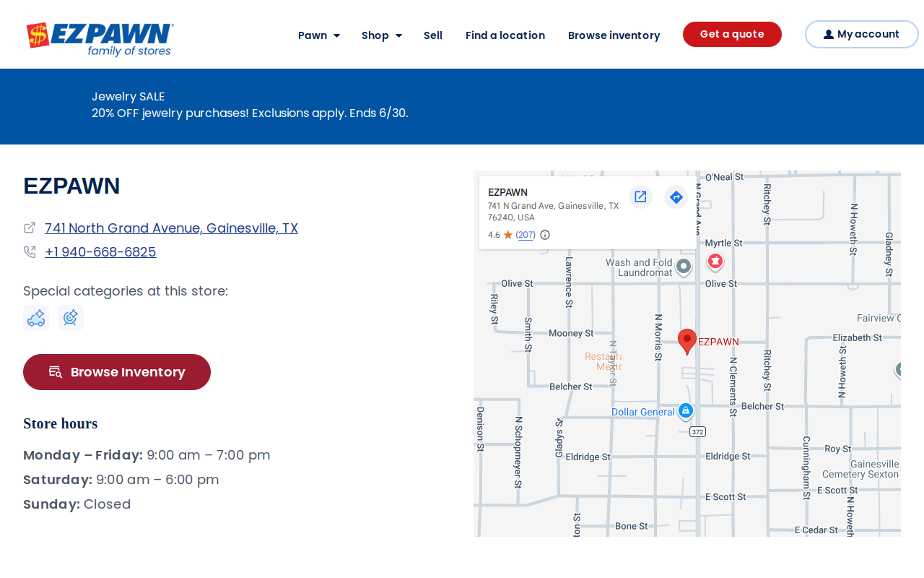The width and height of the screenshot is (924, 578).
Task: Click the EZPAWN family of stores logo
Action: pos(100,39)
